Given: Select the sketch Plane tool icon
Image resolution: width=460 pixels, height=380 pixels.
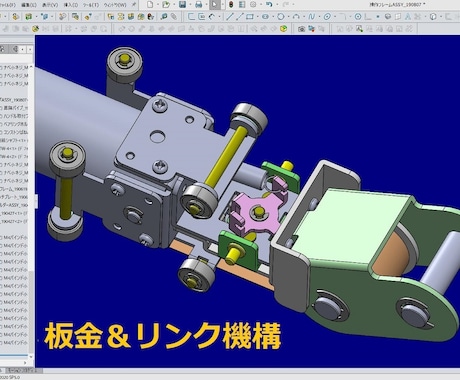Looking at the screenshot, I should coord(398,16).
